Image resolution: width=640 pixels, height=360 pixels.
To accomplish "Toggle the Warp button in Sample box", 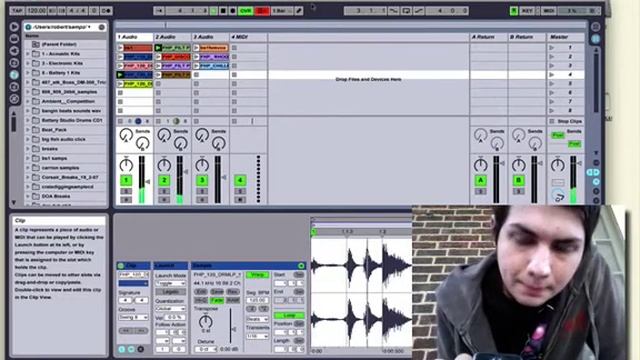I will coord(257,275).
